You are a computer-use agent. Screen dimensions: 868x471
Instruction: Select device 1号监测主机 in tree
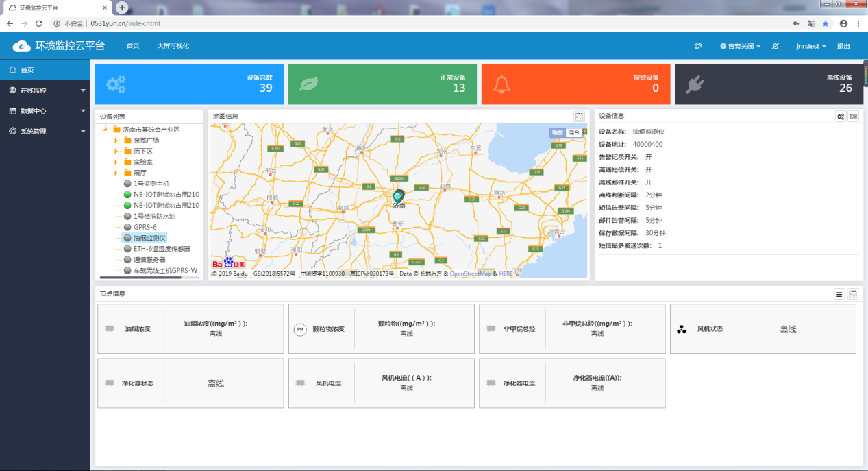point(151,184)
